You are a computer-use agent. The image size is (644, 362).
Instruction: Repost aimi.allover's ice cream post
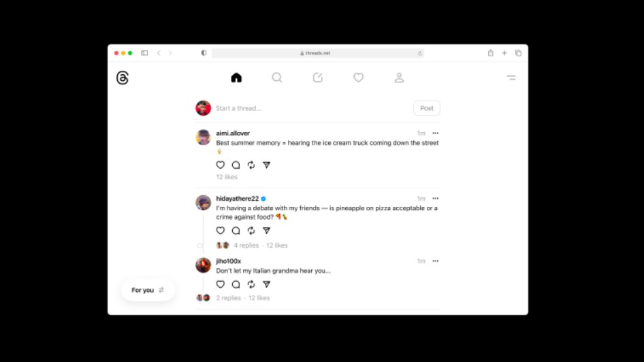(x=251, y=165)
